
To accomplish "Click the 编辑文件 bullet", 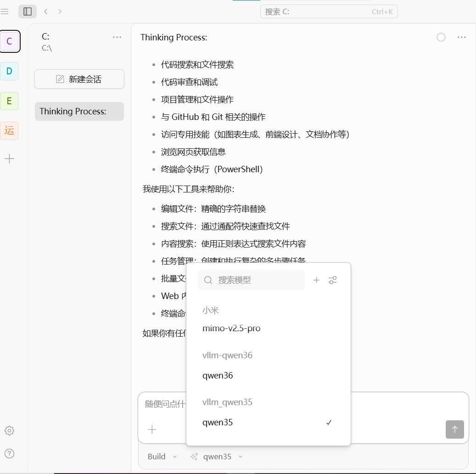I will 213,209.
